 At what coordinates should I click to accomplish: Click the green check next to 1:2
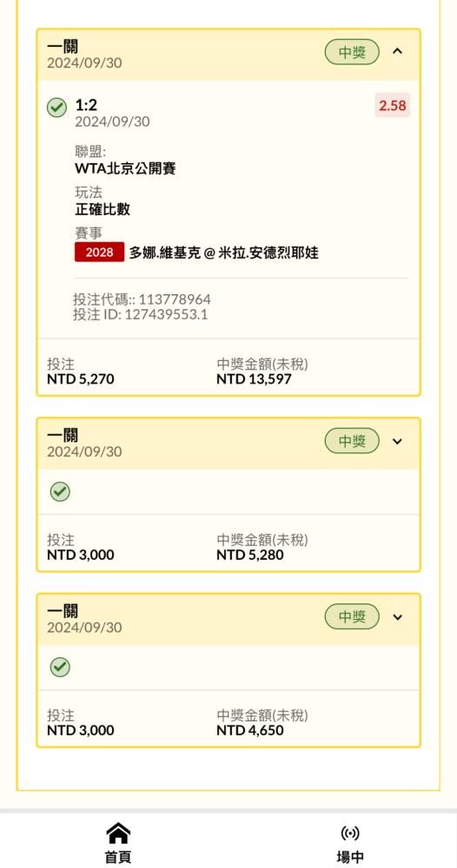tap(56, 108)
